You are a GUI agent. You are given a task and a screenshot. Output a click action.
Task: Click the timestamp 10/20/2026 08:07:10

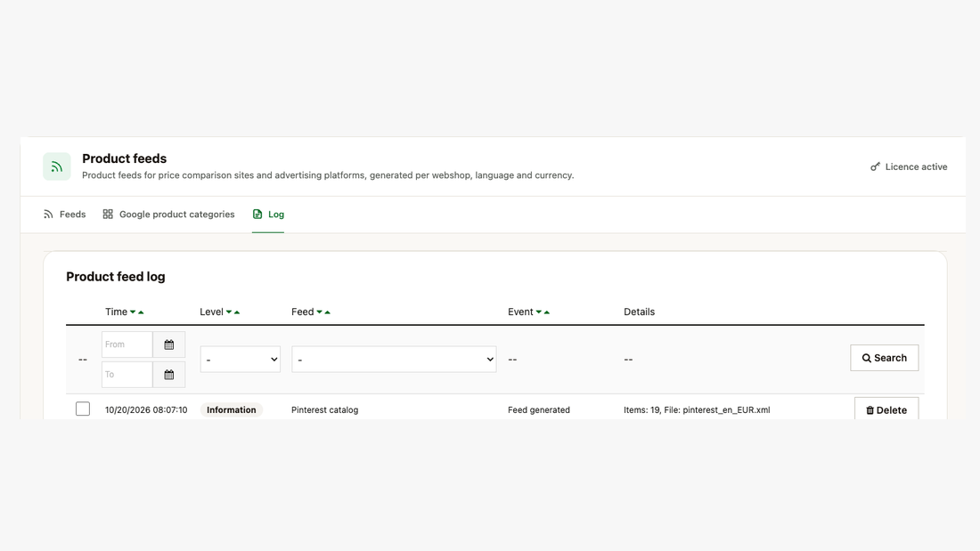pyautogui.click(x=146, y=409)
